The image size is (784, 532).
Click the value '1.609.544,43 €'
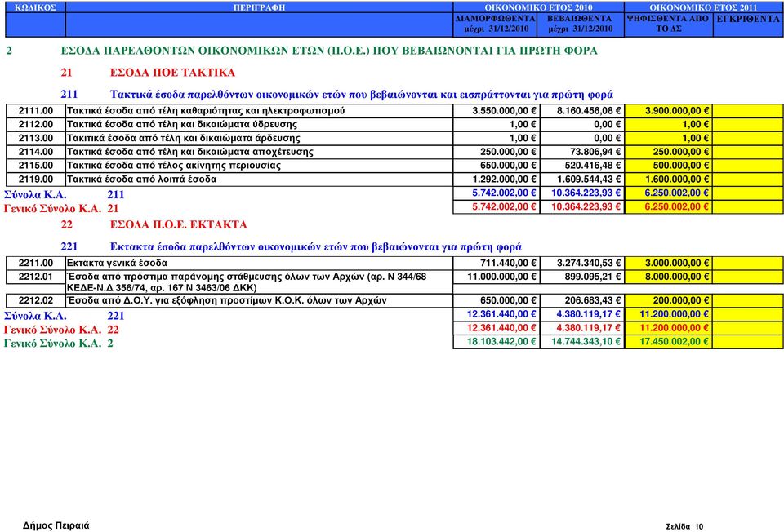pyautogui.click(x=589, y=180)
